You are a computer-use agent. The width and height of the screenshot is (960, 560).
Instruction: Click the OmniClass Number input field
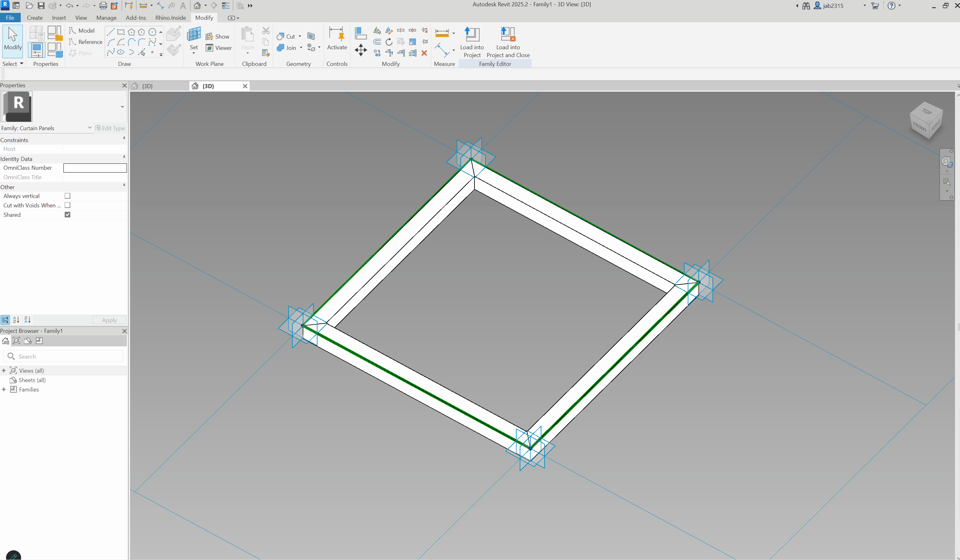point(95,168)
